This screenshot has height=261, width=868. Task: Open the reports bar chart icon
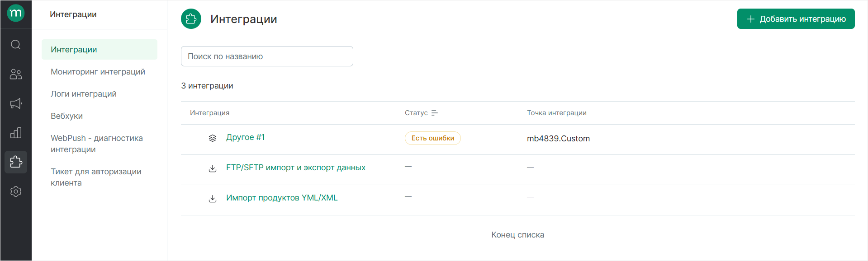tap(16, 133)
